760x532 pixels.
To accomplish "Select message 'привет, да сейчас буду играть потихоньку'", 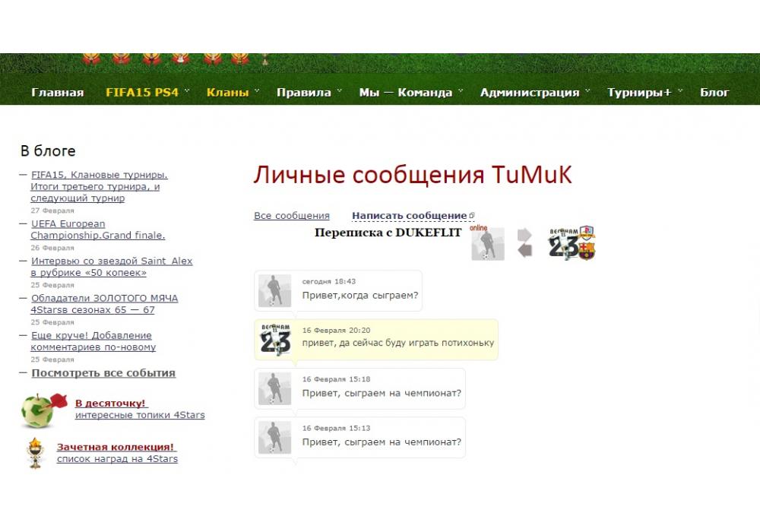I will pos(398,343).
